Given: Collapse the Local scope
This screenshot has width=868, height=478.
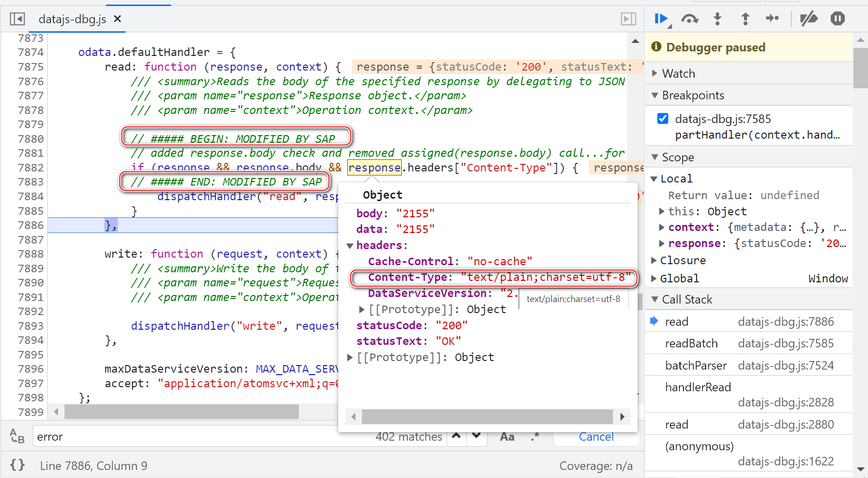Looking at the screenshot, I should (x=654, y=179).
